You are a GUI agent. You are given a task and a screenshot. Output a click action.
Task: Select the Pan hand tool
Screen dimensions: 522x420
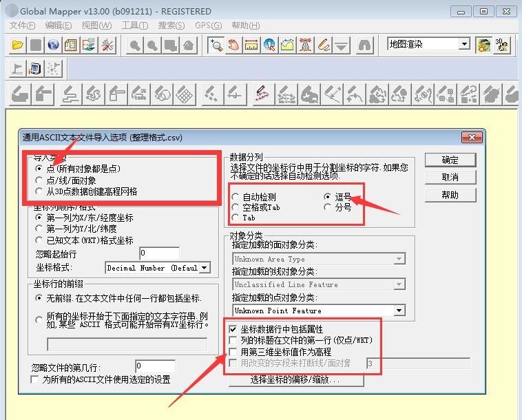pos(233,45)
